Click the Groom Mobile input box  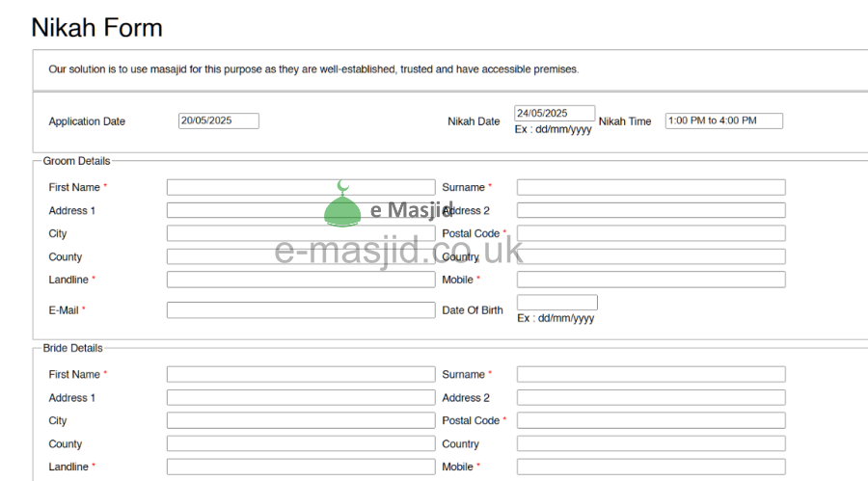tap(651, 280)
